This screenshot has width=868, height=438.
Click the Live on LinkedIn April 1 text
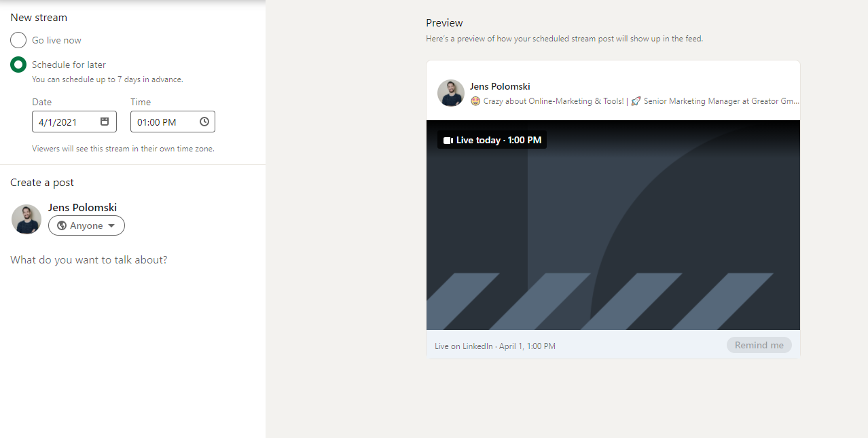click(x=495, y=346)
